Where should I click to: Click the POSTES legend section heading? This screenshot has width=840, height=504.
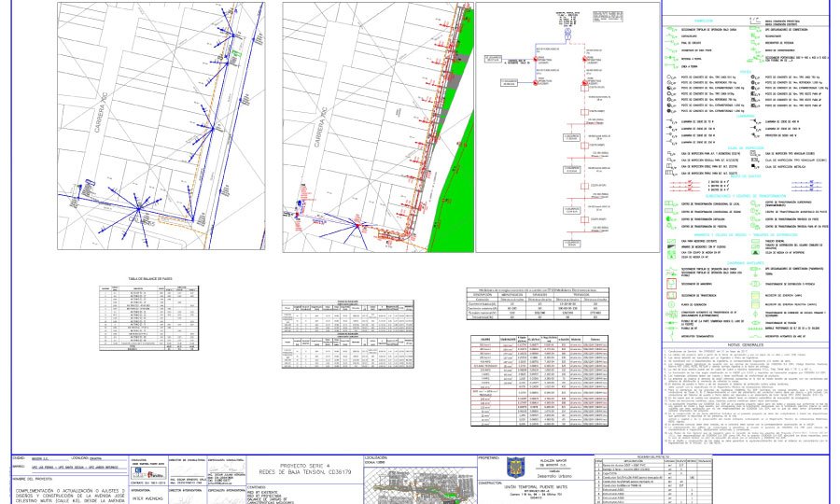(x=743, y=71)
